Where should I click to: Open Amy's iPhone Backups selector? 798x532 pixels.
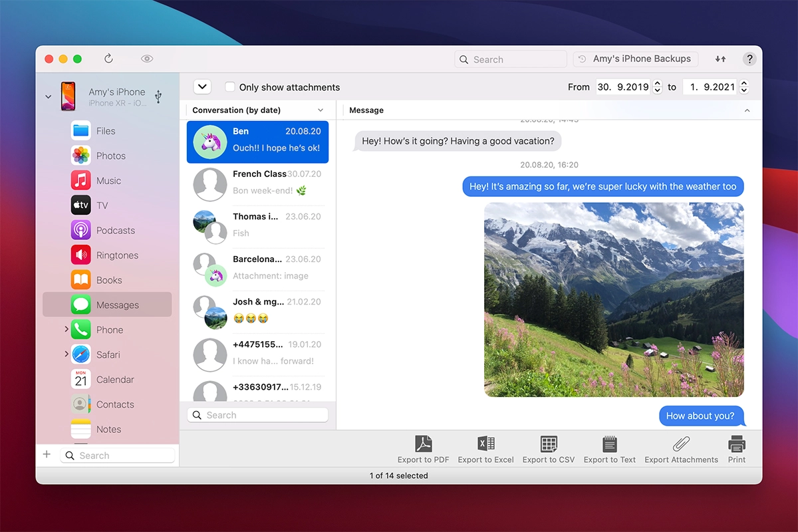pyautogui.click(x=635, y=59)
